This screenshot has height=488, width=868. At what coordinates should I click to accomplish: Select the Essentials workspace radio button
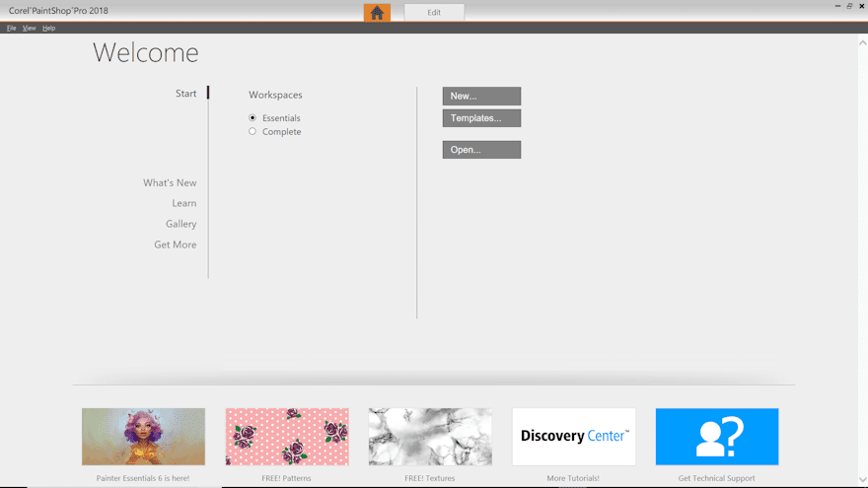coord(253,118)
